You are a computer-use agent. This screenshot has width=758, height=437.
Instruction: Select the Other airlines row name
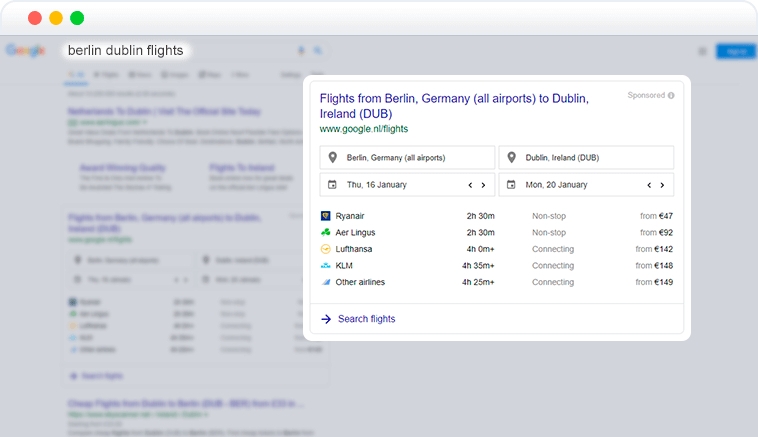pyautogui.click(x=360, y=282)
